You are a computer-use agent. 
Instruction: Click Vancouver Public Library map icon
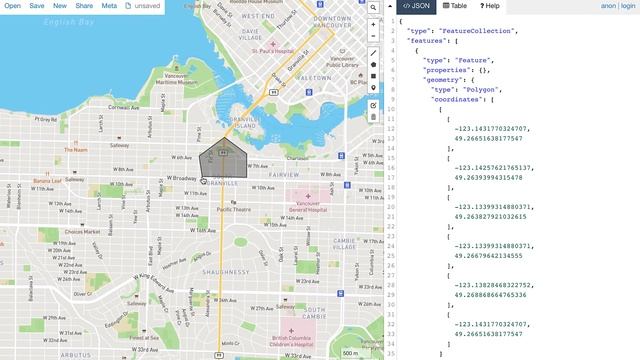click(342, 51)
